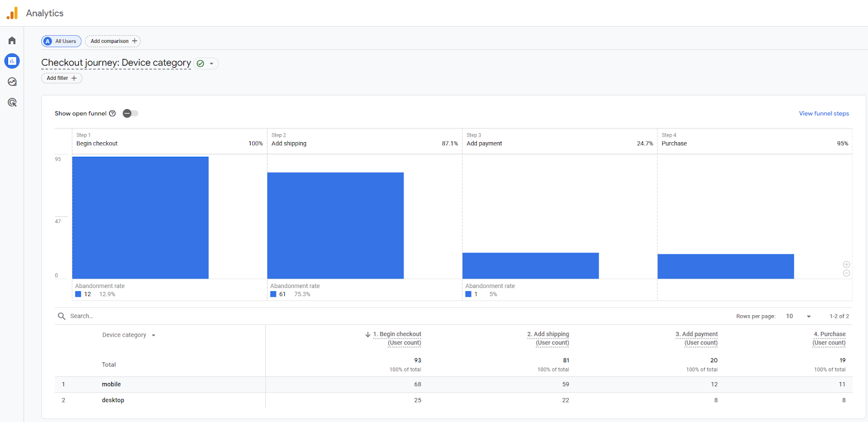Open the Advertising sidebar icon

click(x=12, y=103)
